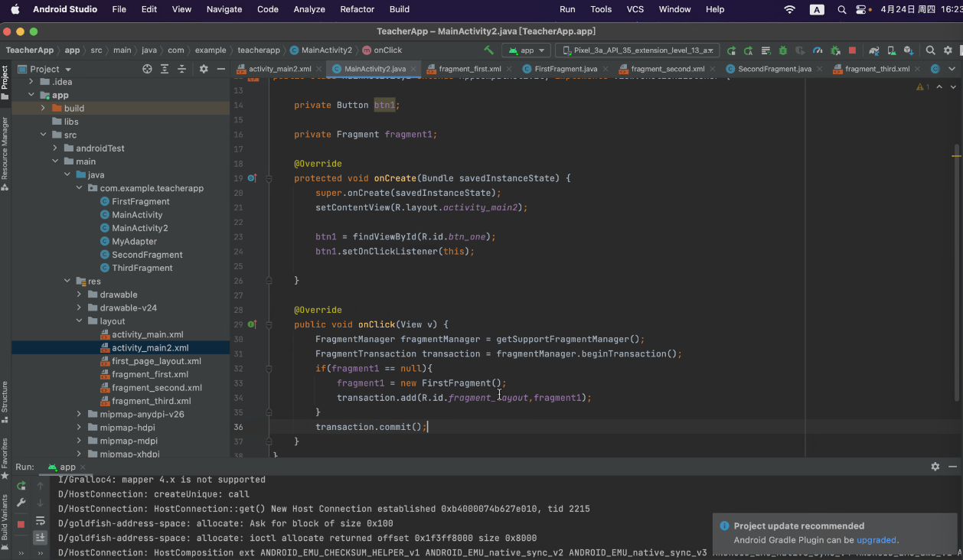
Task: Click the teacherapp breadcrumb
Action: (259, 50)
